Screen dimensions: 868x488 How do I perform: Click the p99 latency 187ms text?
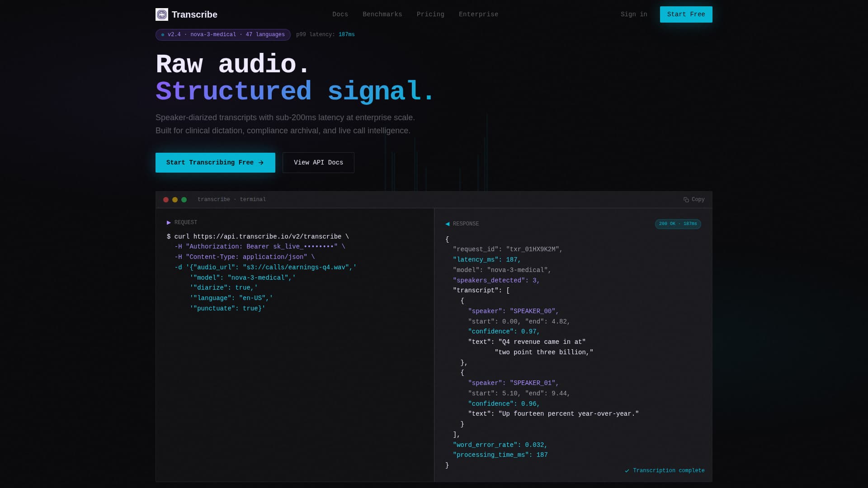pos(325,35)
